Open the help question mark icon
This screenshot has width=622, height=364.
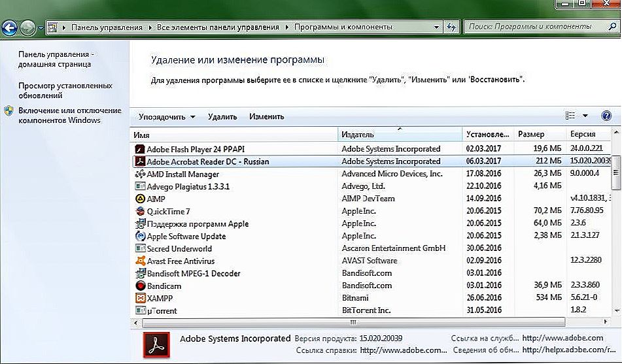pos(606,116)
